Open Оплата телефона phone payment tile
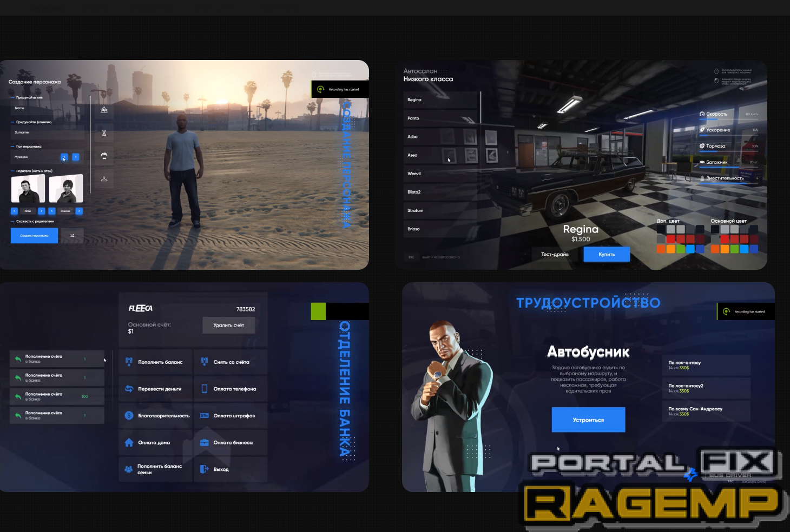The height and width of the screenshot is (532, 790). tap(231, 389)
